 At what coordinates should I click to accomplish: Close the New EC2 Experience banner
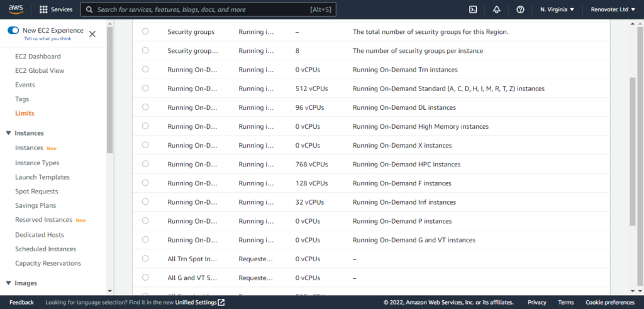click(92, 34)
